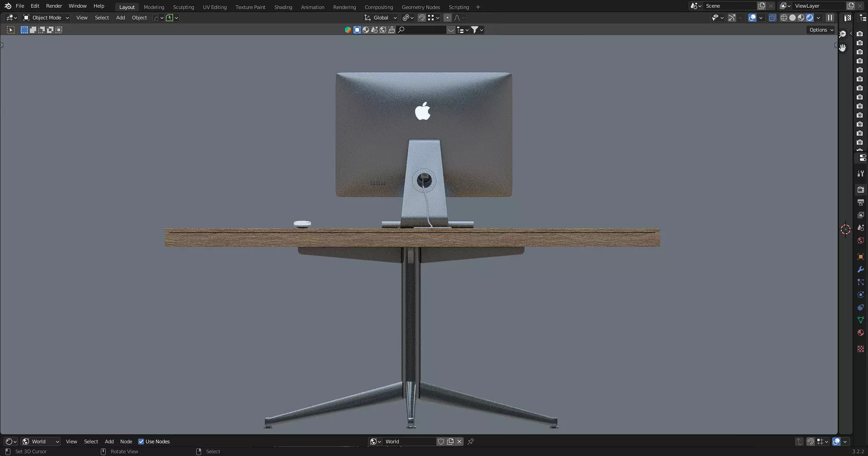Add a new workspace with plus icon

coord(478,7)
